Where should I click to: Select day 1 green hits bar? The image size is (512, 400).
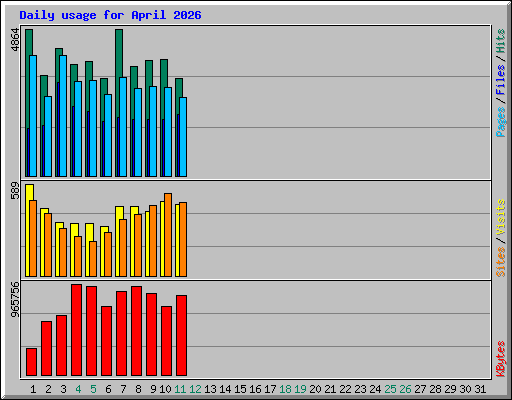(29, 42)
